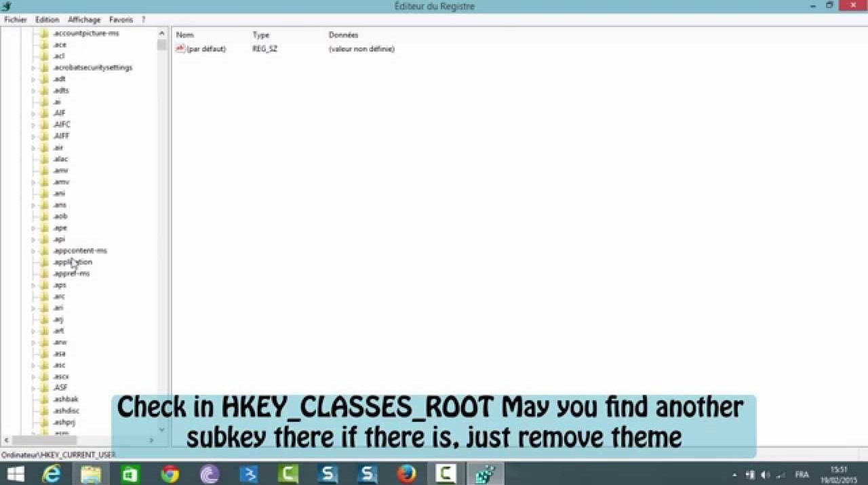Click the Données column header
The height and width of the screenshot is (485, 868).
[343, 35]
